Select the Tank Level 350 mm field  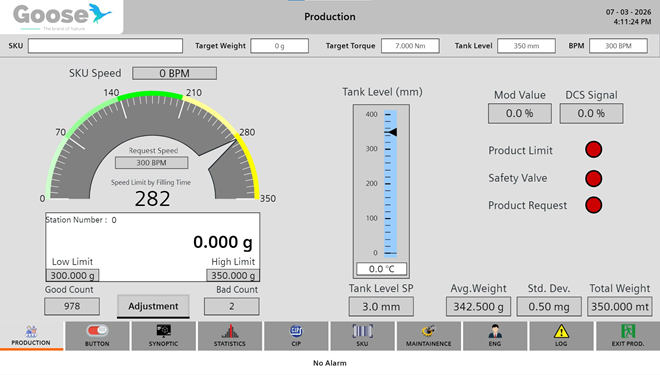pos(526,46)
